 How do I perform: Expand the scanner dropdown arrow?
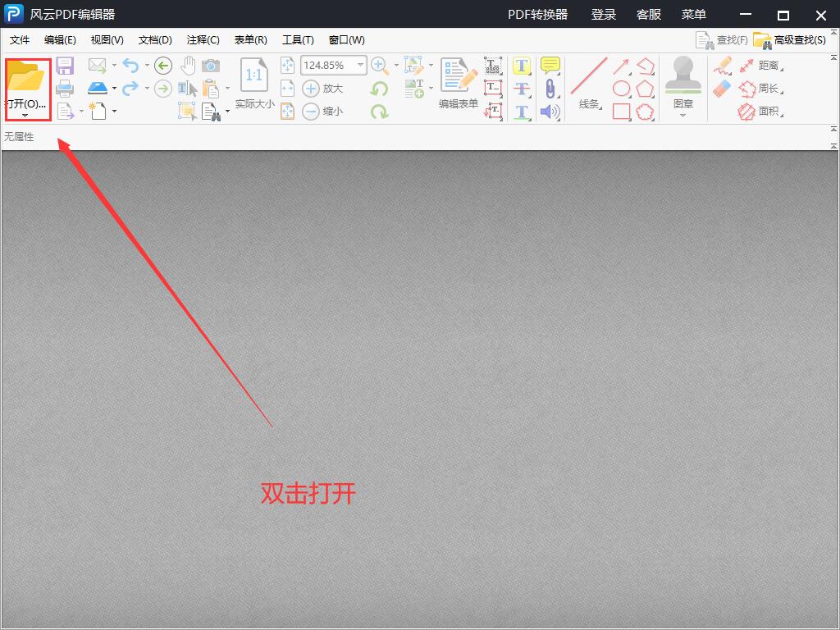(x=114, y=88)
